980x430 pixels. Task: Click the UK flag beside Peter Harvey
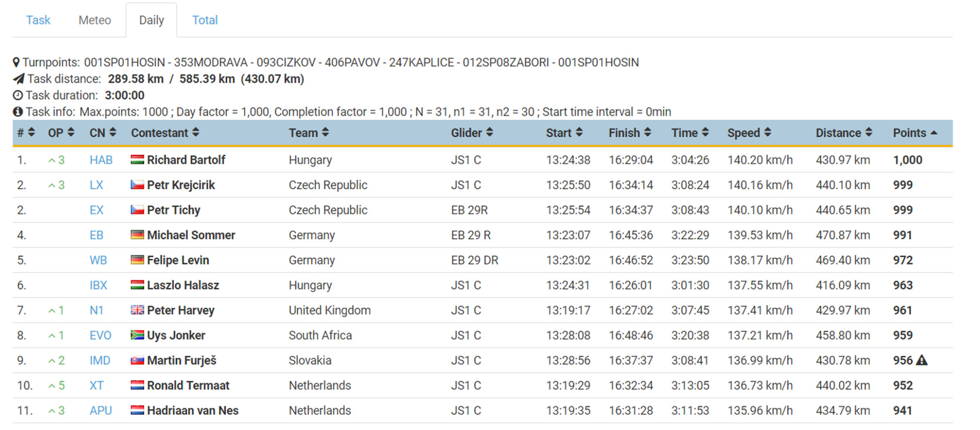[137, 310]
